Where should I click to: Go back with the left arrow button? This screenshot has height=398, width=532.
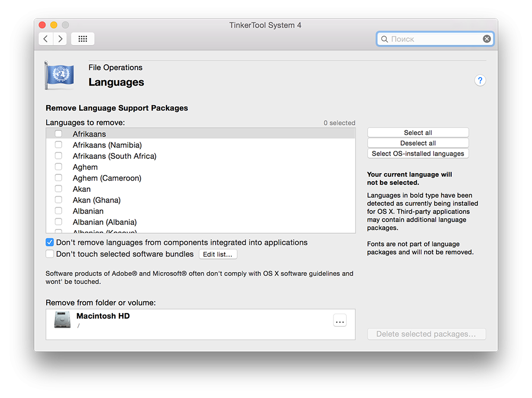[x=46, y=39]
